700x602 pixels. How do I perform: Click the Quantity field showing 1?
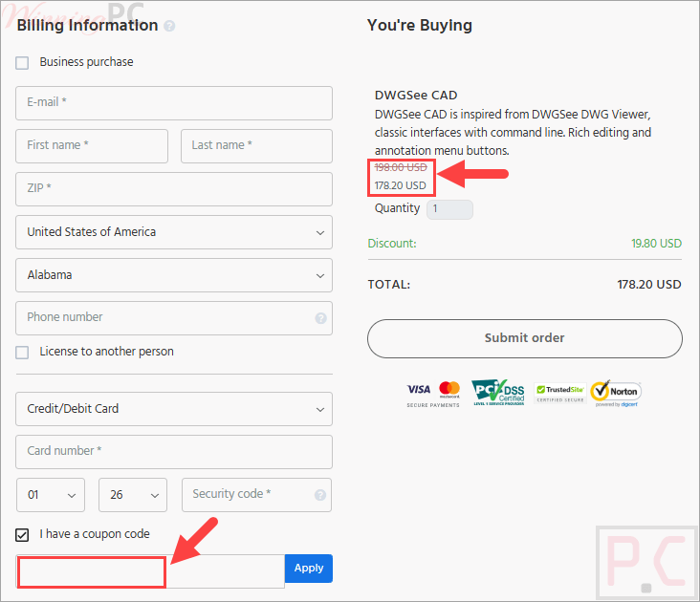coord(449,209)
